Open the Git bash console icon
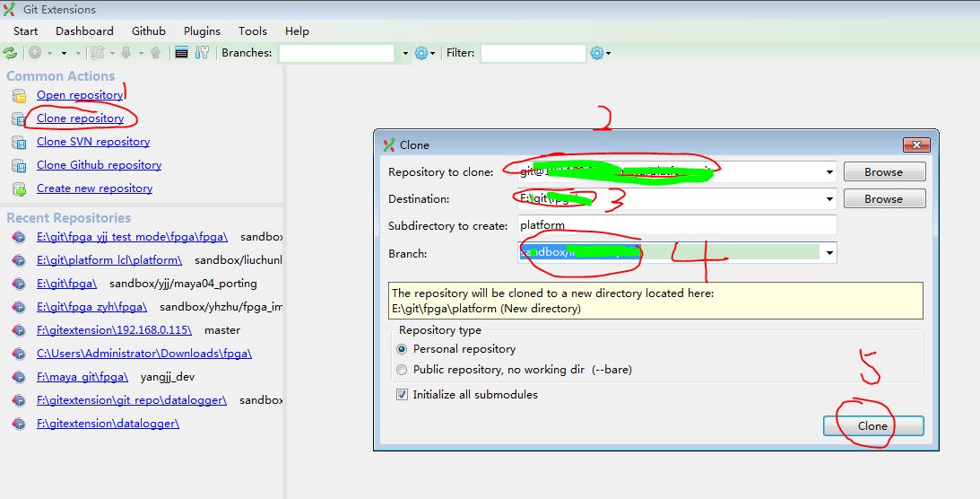 [182, 53]
